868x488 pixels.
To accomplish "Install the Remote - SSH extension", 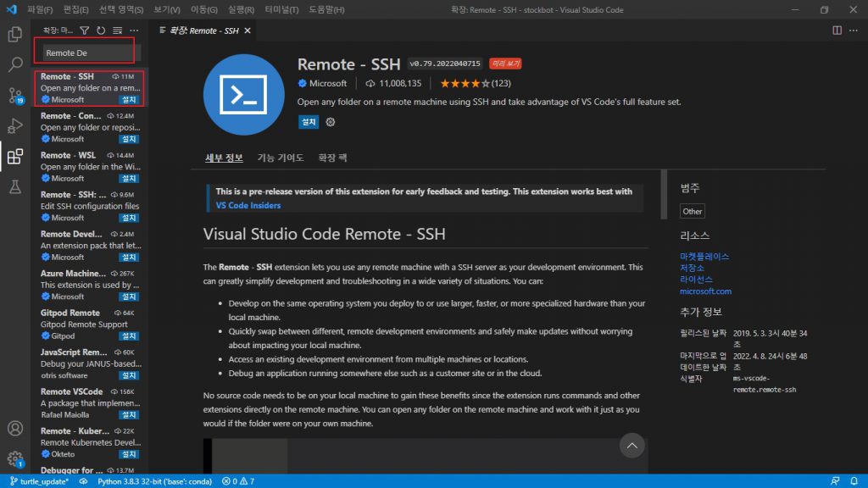I will coord(307,121).
